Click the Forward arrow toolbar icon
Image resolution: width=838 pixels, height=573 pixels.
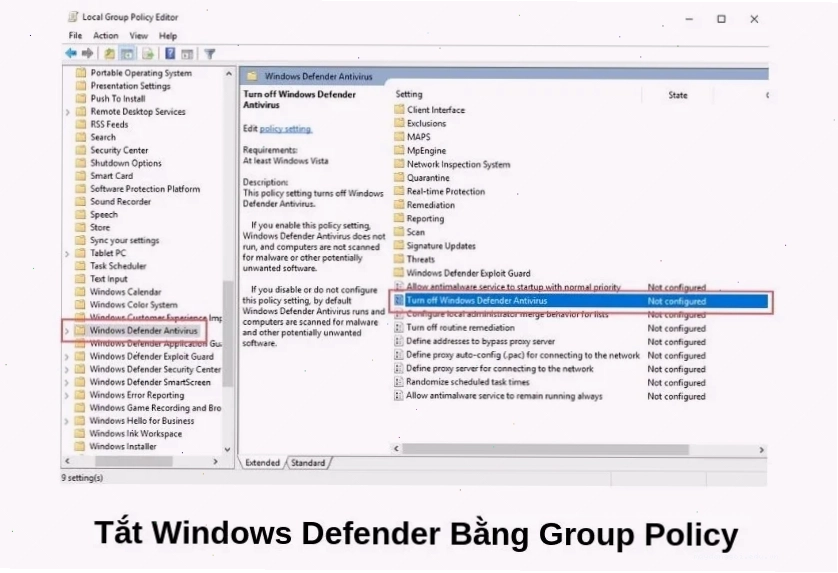click(x=87, y=53)
